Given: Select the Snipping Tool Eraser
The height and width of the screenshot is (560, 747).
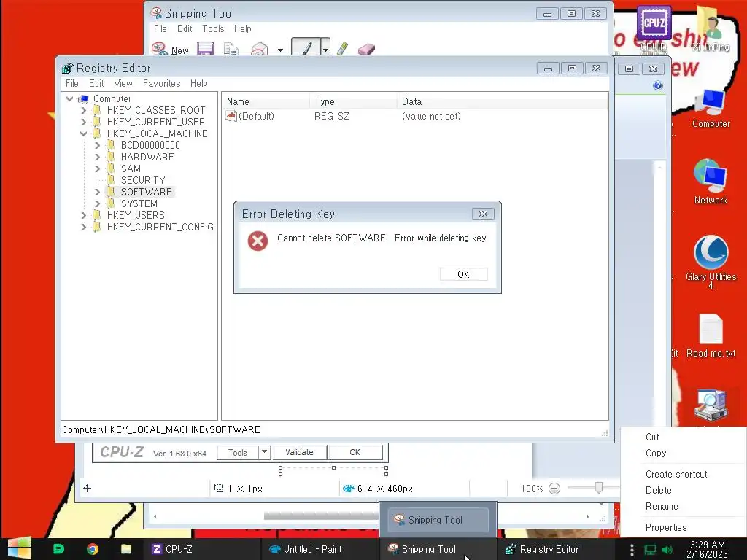Looking at the screenshot, I should 366,49.
